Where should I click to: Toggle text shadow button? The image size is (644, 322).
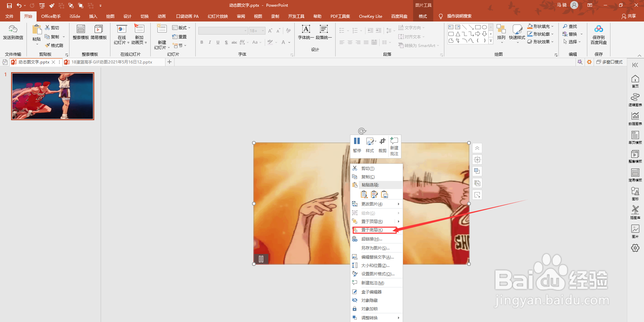point(226,42)
